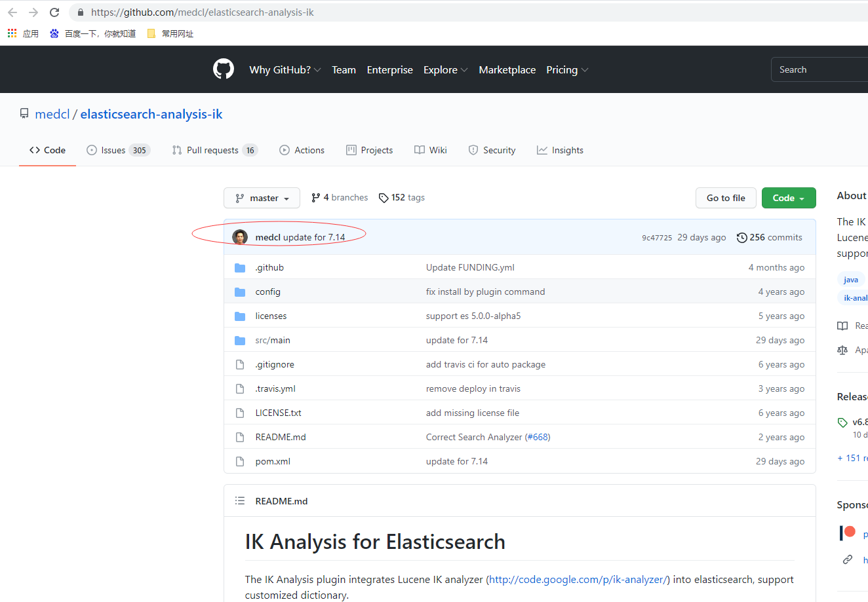This screenshot has height=602, width=868.
Task: Open the medcl owner link in repo title
Action: [52, 114]
